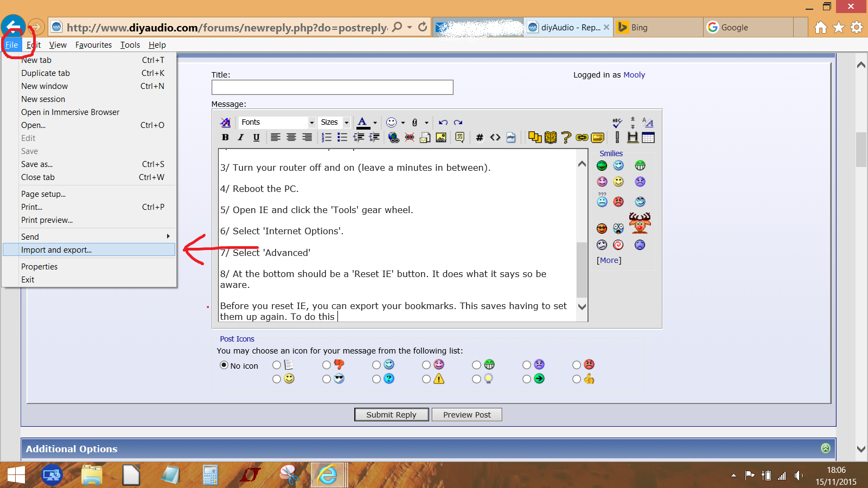
Task: Wrap PHP tags with the php icon
Action: 511,138
